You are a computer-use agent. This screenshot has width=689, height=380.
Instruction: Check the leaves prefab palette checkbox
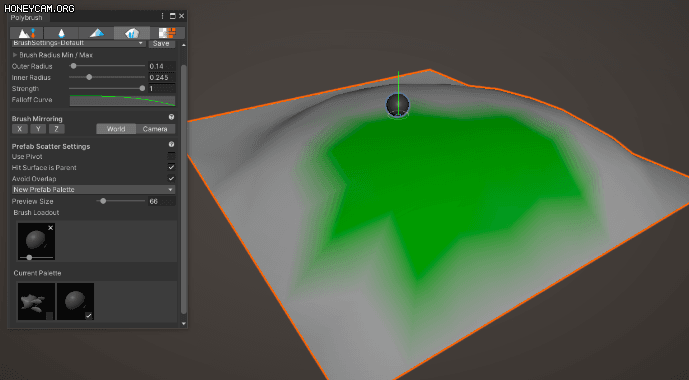50,315
